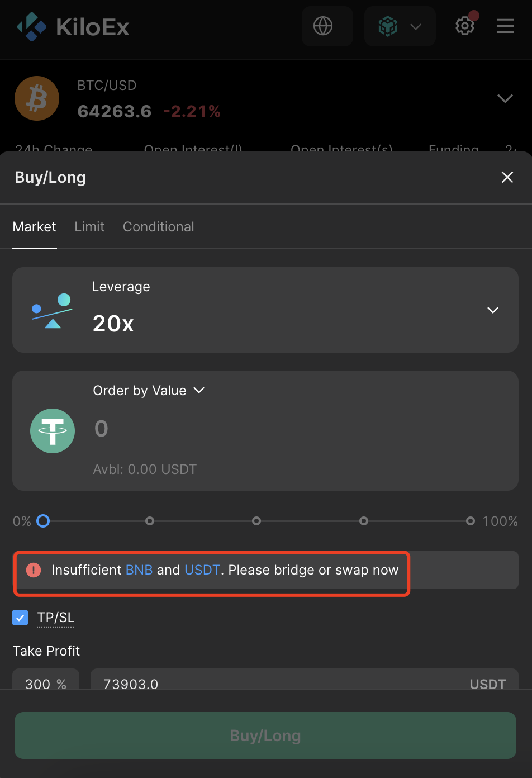
Task: Click the KiloEx logo
Action: pyautogui.click(x=73, y=27)
